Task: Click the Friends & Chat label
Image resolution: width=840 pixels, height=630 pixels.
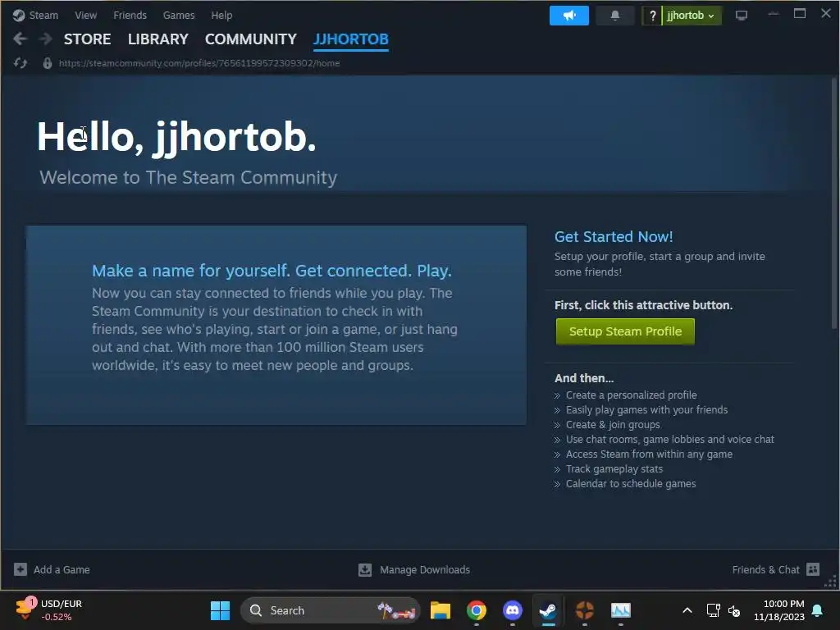Action: 765,569
